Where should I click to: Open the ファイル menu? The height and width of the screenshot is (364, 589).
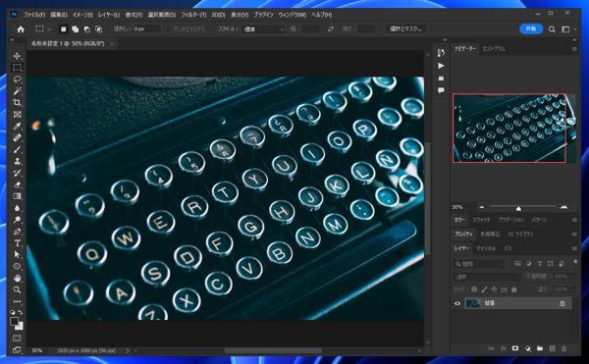pyautogui.click(x=34, y=15)
